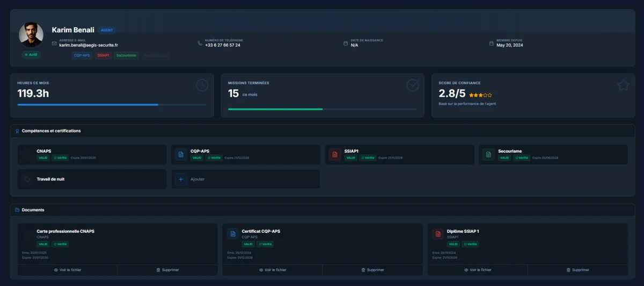Screen dimensions: 644x286
Task: Click the Secourisme tag in profile header
Action: pyautogui.click(x=126, y=55)
